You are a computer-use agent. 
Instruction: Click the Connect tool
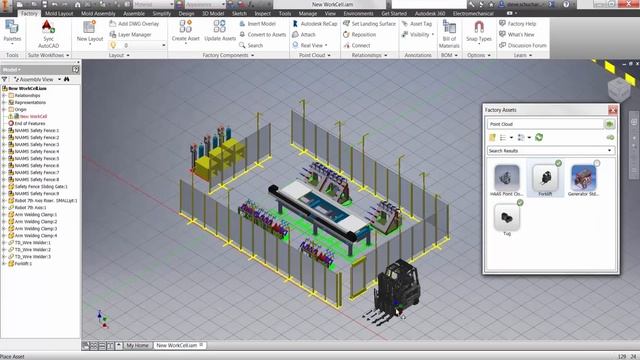click(357, 45)
